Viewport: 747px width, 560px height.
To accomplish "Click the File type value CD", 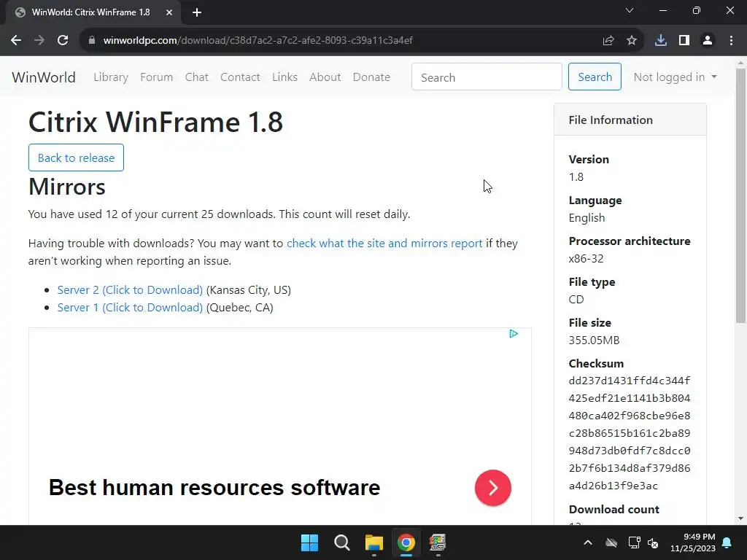I will 576,300.
